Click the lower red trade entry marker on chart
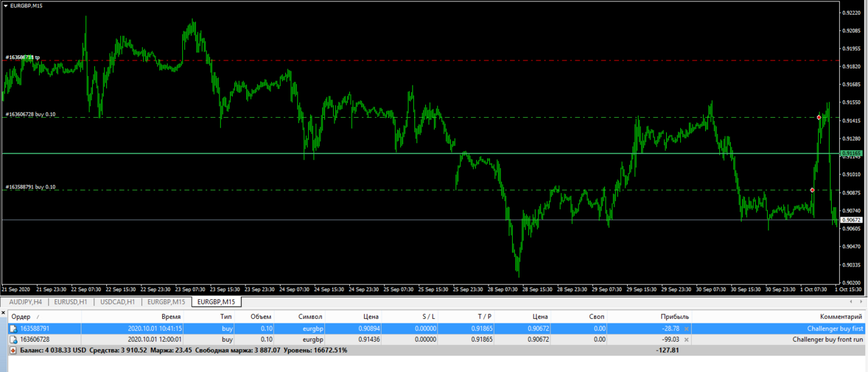 pyautogui.click(x=812, y=190)
